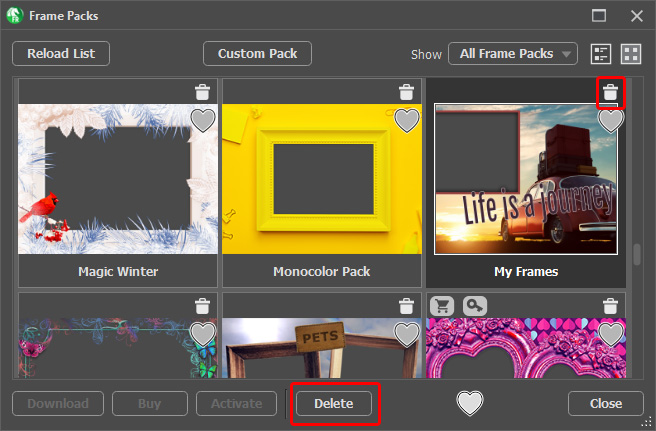The width and height of the screenshot is (656, 431).
Task: Select the Magic Winter frame thumbnail
Action: pyautogui.click(x=118, y=179)
